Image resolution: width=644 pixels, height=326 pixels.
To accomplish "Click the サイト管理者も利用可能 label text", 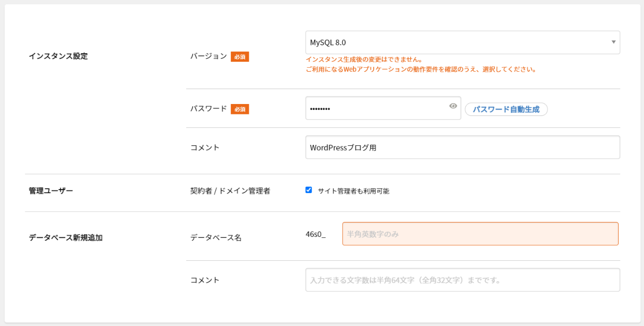I will pyautogui.click(x=353, y=191).
